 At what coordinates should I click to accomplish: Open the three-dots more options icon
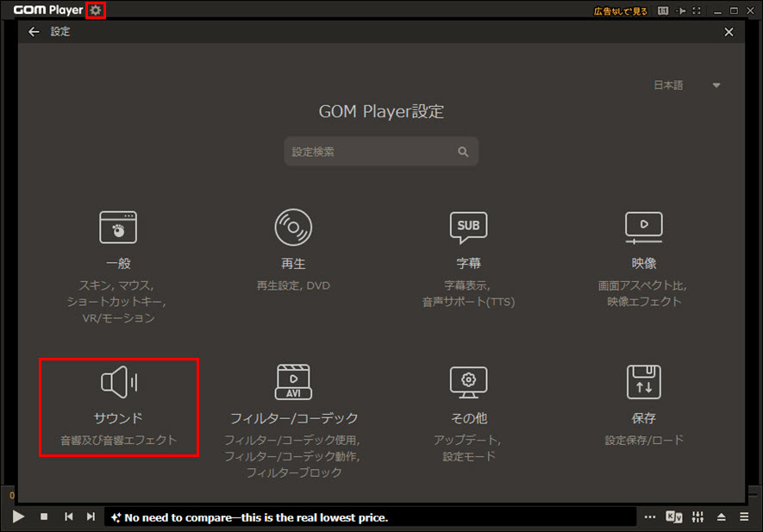point(649,517)
